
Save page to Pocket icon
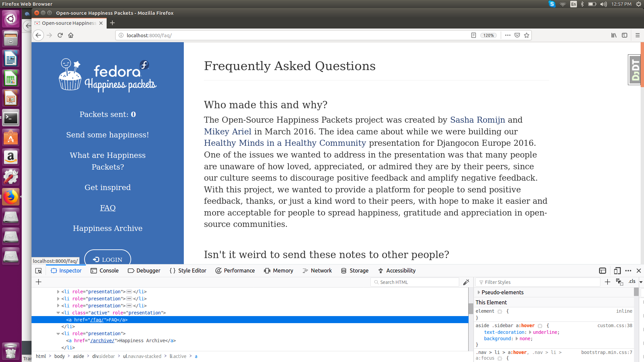click(517, 35)
